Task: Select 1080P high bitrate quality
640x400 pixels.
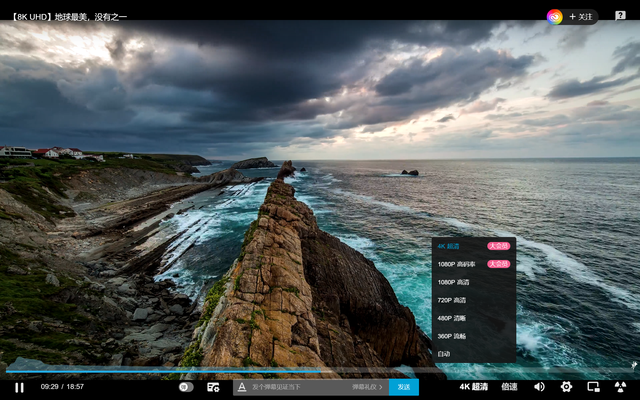Action: pyautogui.click(x=455, y=264)
